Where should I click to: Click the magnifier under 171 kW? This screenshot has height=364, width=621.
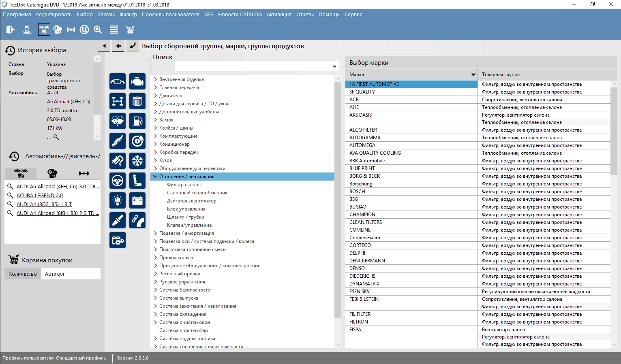(56, 137)
